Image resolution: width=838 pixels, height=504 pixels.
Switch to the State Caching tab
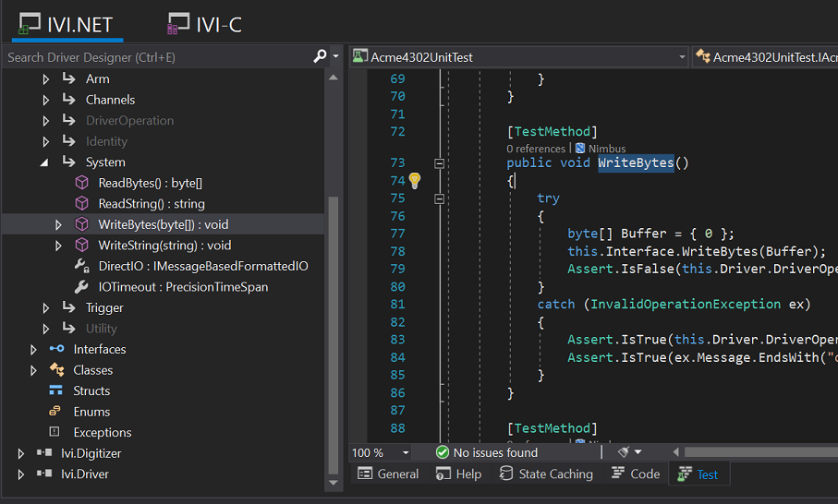(x=546, y=474)
